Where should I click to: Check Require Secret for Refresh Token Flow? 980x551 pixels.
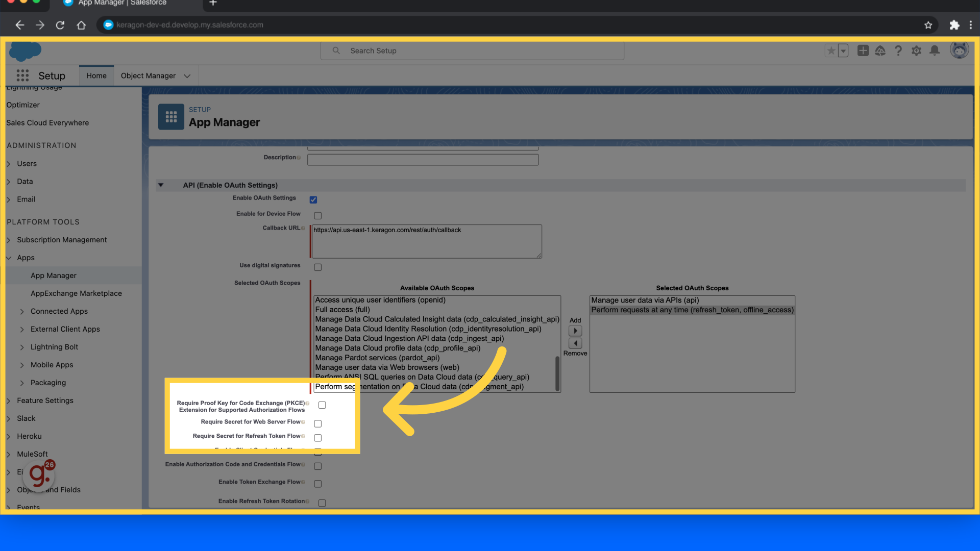pyautogui.click(x=318, y=438)
